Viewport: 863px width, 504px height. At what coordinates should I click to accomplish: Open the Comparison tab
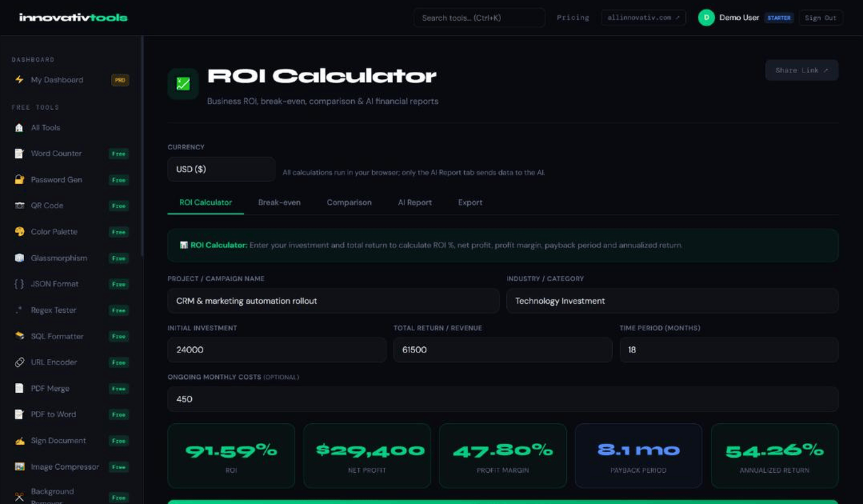tap(349, 203)
